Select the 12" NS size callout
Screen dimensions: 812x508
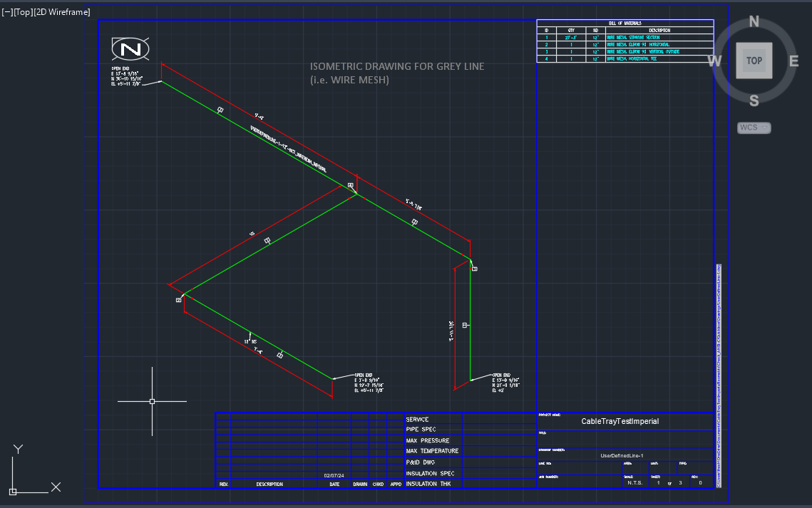pos(250,341)
